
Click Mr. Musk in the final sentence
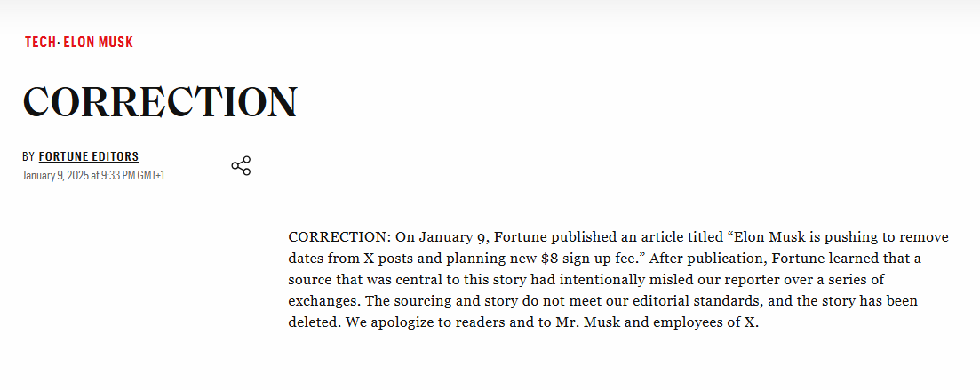click(x=587, y=322)
